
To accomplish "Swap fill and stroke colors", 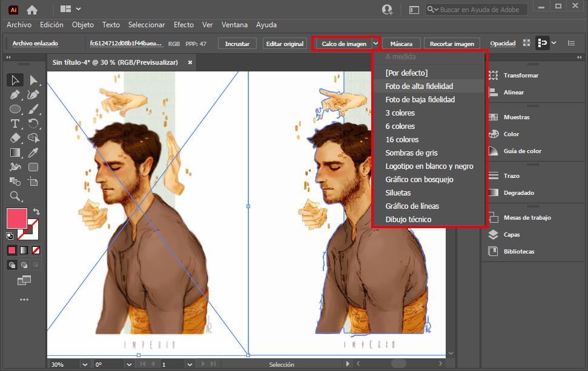I will point(36,211).
